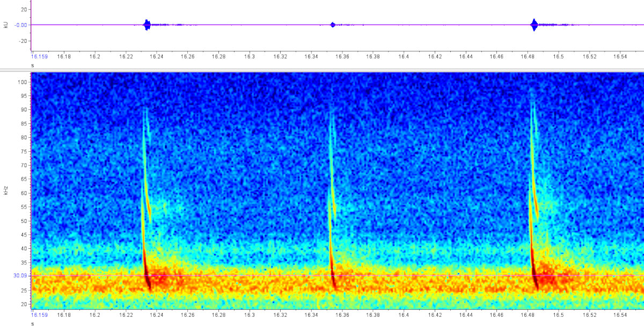644x327 pixels.
Task: Click the 16.4 tick on spectrogram time axis
Action: (404, 315)
